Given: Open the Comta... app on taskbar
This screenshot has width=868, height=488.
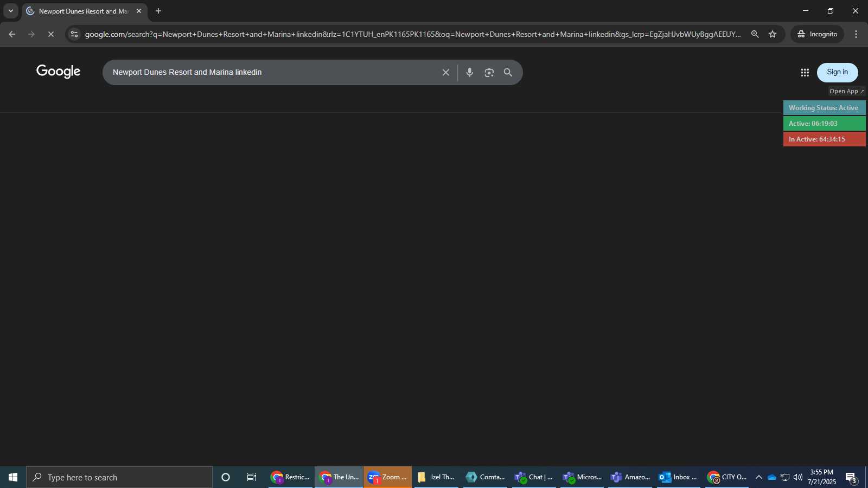Looking at the screenshot, I should (x=485, y=477).
